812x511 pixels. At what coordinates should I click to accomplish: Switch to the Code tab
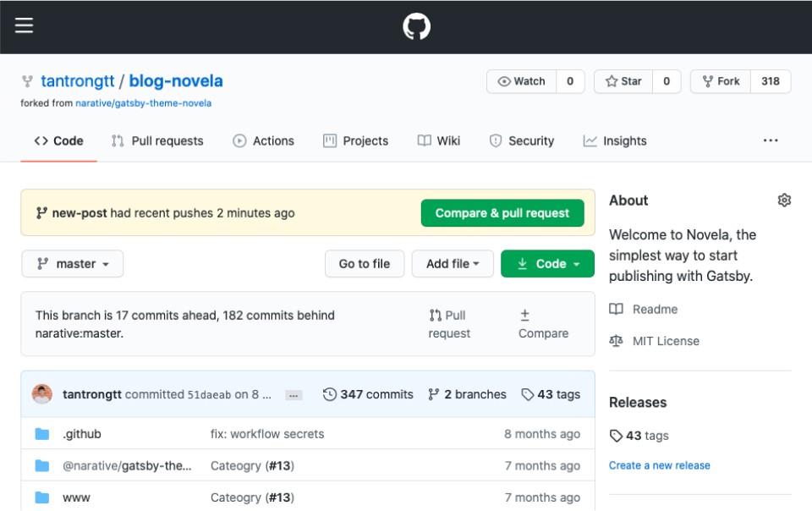58,140
